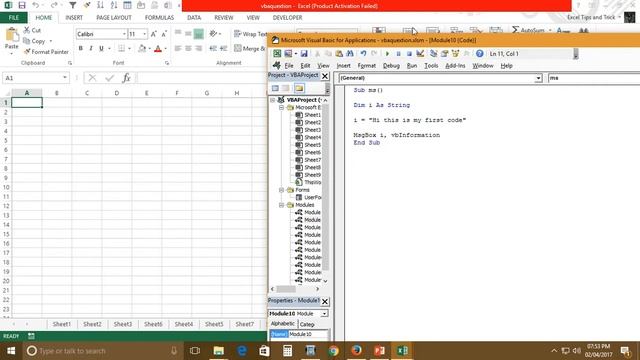Click the Windows Start button
The image size is (640, 360).
pos(11,351)
